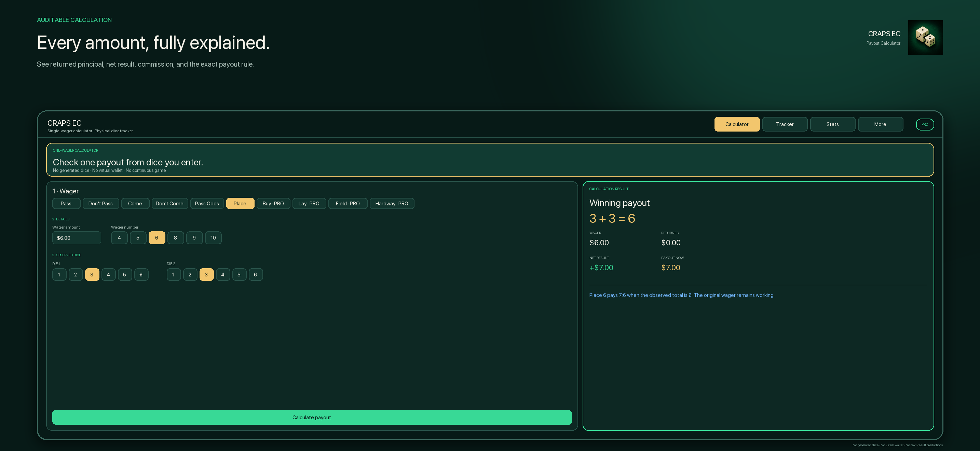The height and width of the screenshot is (451, 980).
Task: Select the Field PRO wager
Action: 348,203
